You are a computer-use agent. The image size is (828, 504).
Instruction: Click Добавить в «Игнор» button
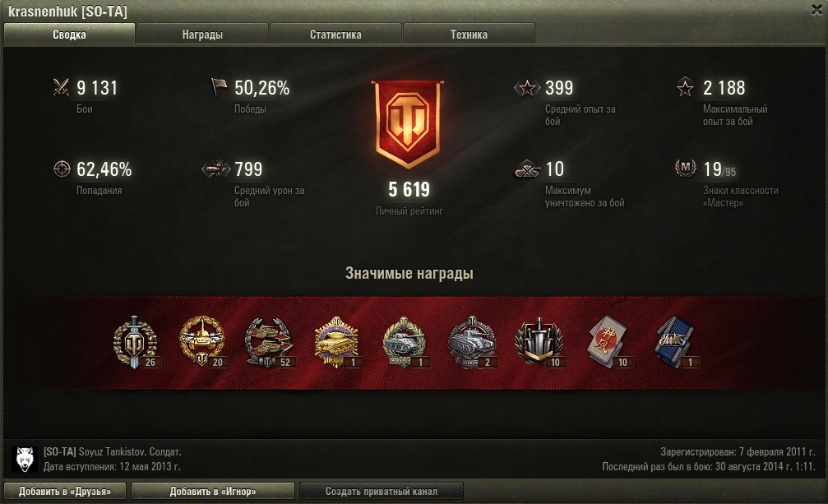[x=213, y=492]
